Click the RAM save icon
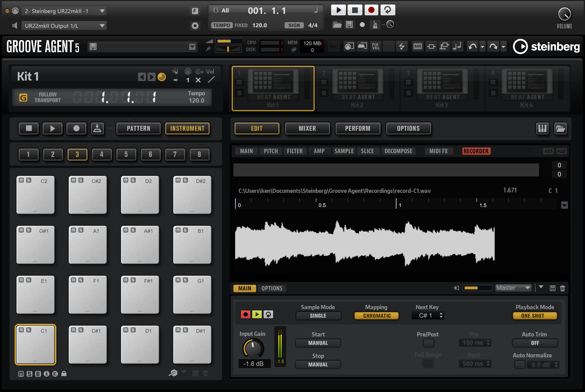585x392 pixels. [x=417, y=46]
